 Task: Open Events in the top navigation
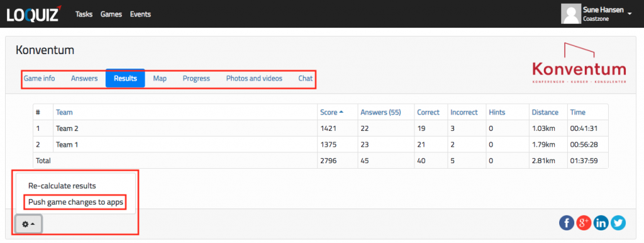[140, 14]
